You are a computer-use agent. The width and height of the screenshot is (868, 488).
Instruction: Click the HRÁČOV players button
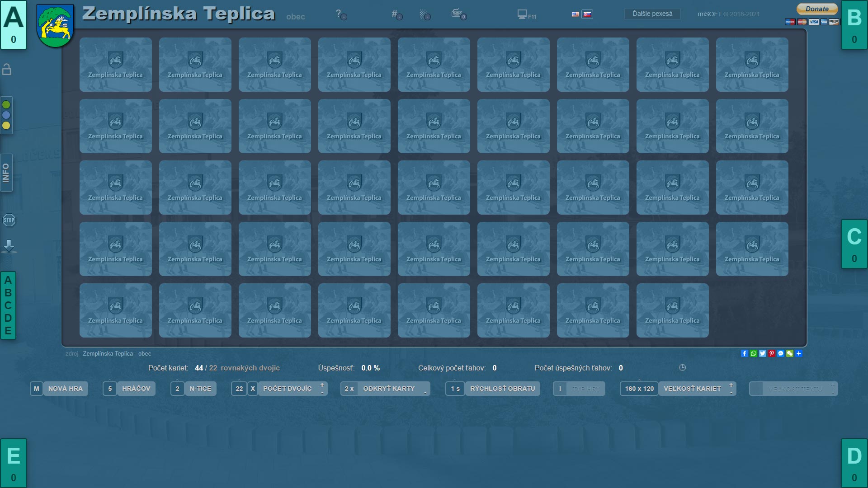136,389
